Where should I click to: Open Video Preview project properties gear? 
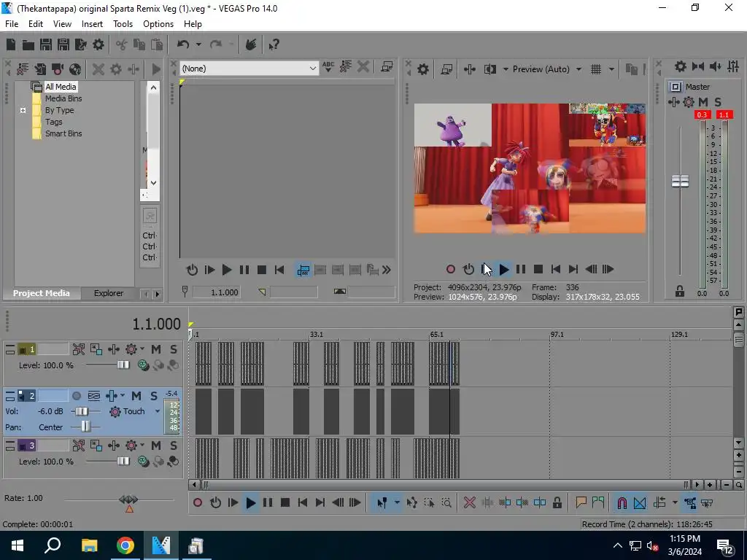click(x=423, y=69)
